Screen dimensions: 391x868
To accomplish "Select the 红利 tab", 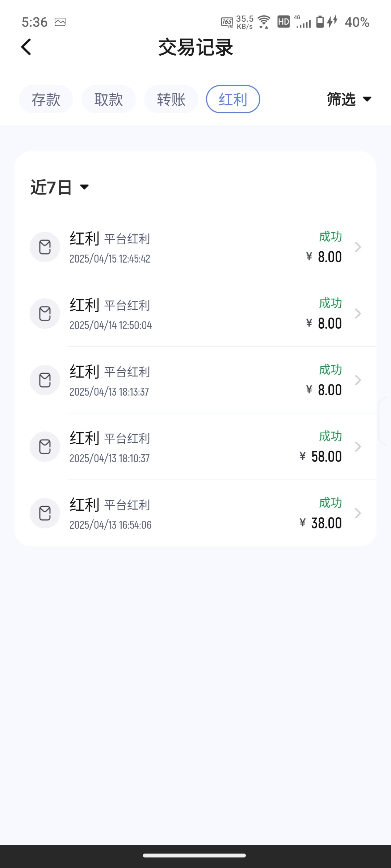I will 233,99.
